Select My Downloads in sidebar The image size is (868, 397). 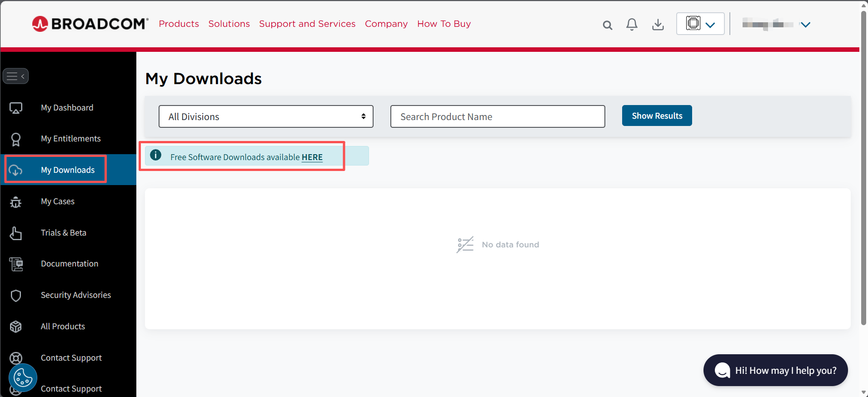[x=68, y=170]
